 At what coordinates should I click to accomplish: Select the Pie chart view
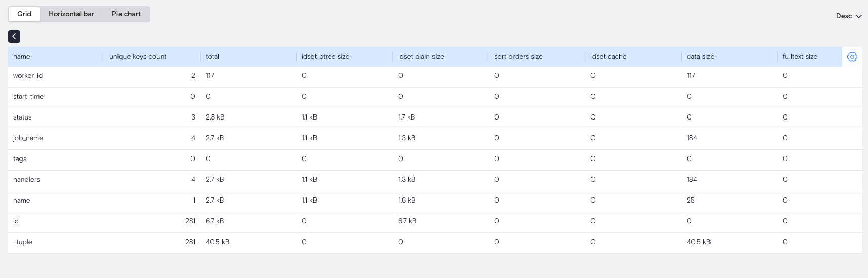(126, 14)
